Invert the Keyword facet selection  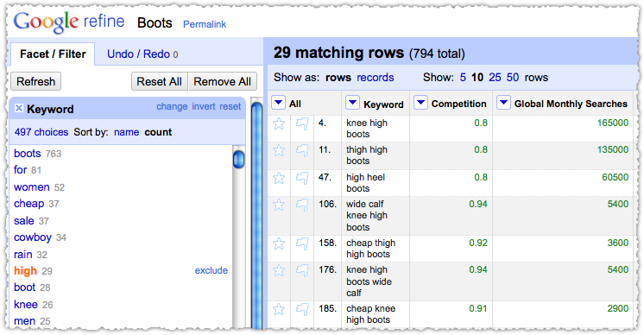tap(204, 107)
